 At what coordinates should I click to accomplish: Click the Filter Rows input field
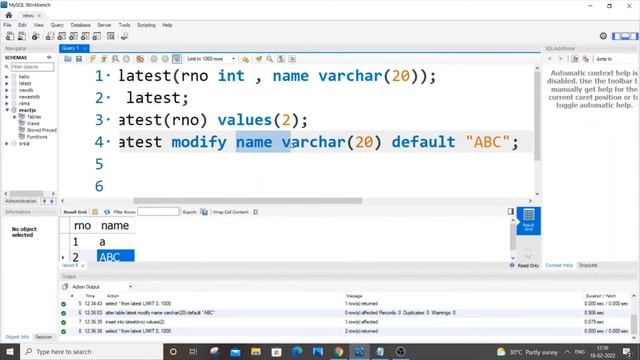click(x=158, y=212)
